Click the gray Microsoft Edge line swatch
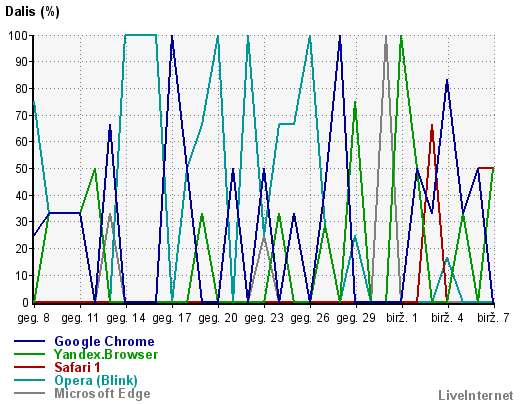Screen dimensions: 520x405 point(29,393)
